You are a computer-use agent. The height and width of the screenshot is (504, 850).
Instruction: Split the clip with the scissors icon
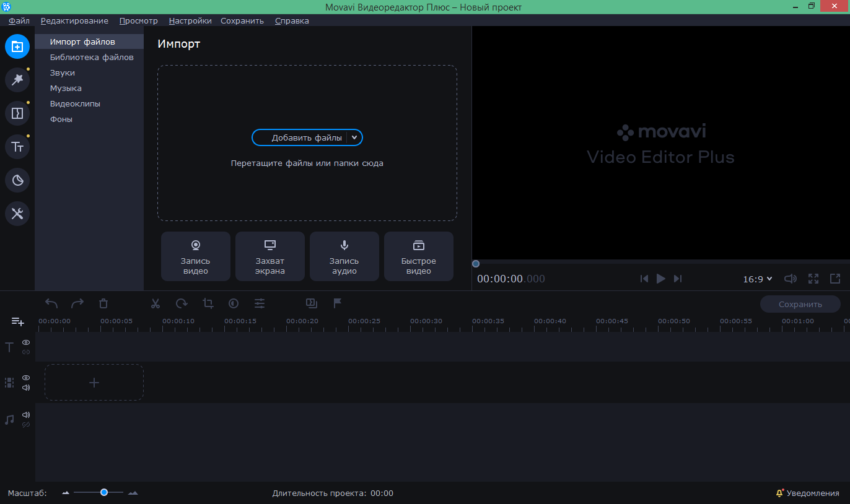tap(156, 303)
